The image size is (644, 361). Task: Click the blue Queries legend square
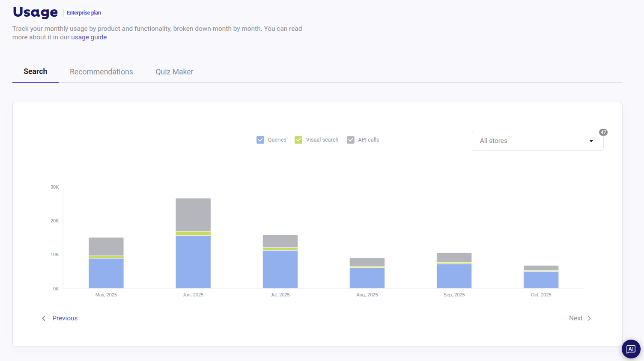[x=260, y=139]
